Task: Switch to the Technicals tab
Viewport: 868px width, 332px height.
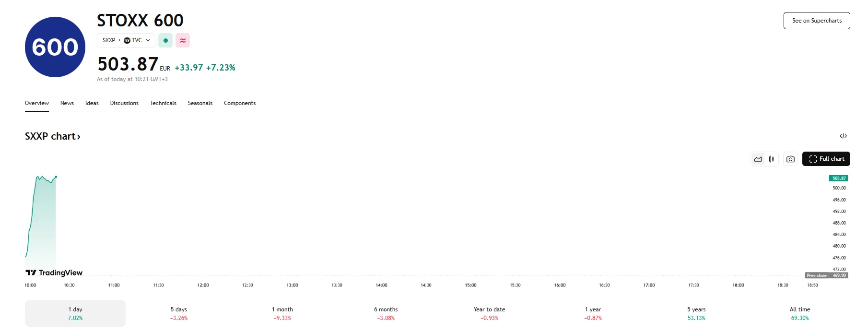Action: click(x=163, y=103)
